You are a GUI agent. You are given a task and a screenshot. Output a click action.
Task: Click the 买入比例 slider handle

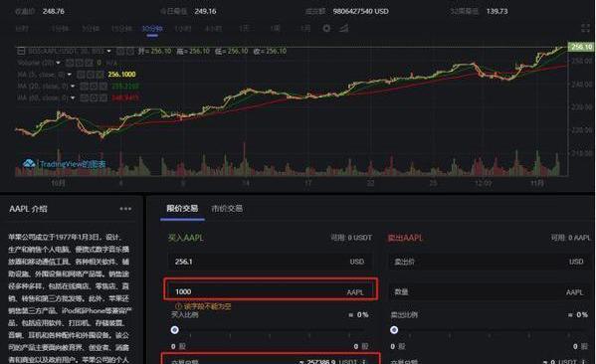(x=174, y=330)
